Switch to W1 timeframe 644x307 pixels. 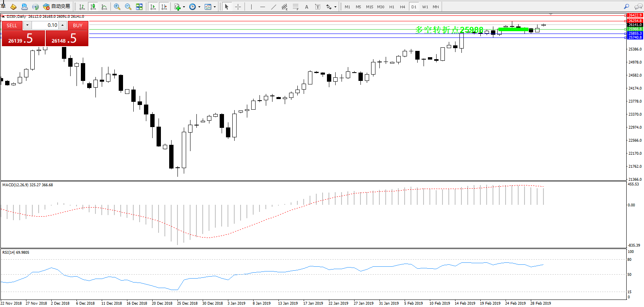[x=425, y=7]
